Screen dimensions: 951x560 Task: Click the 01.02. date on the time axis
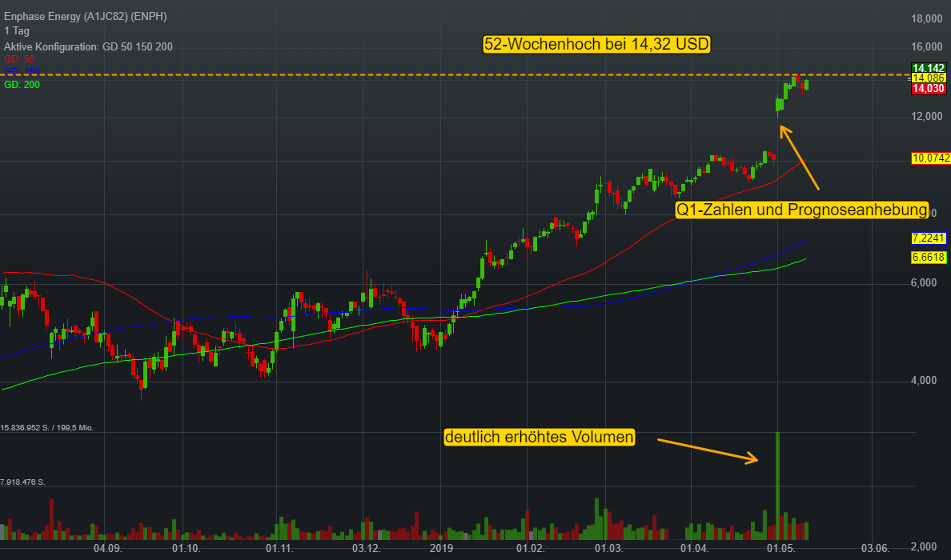coord(530,549)
